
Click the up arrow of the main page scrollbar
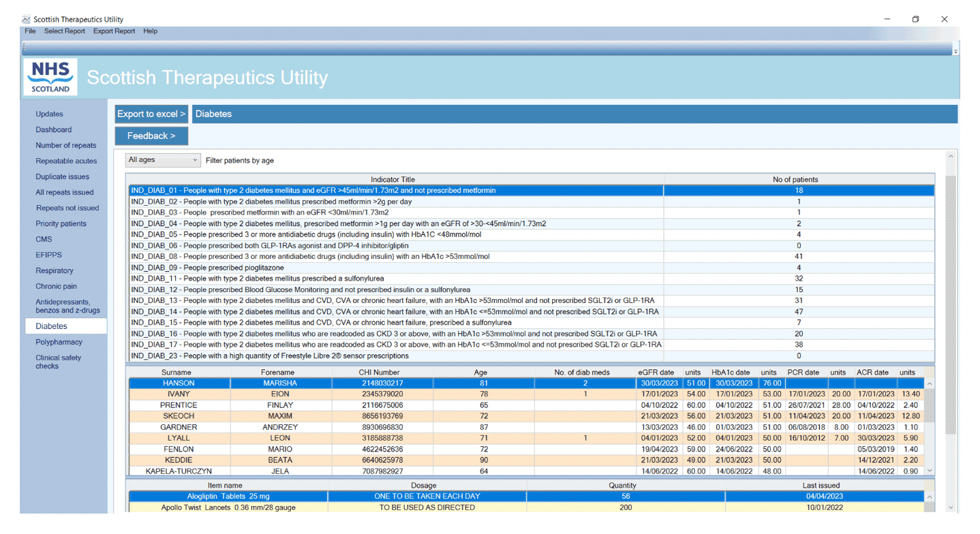(x=950, y=157)
